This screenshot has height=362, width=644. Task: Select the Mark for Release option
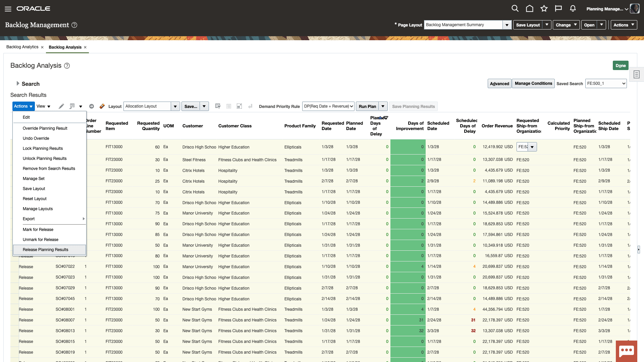tap(38, 229)
